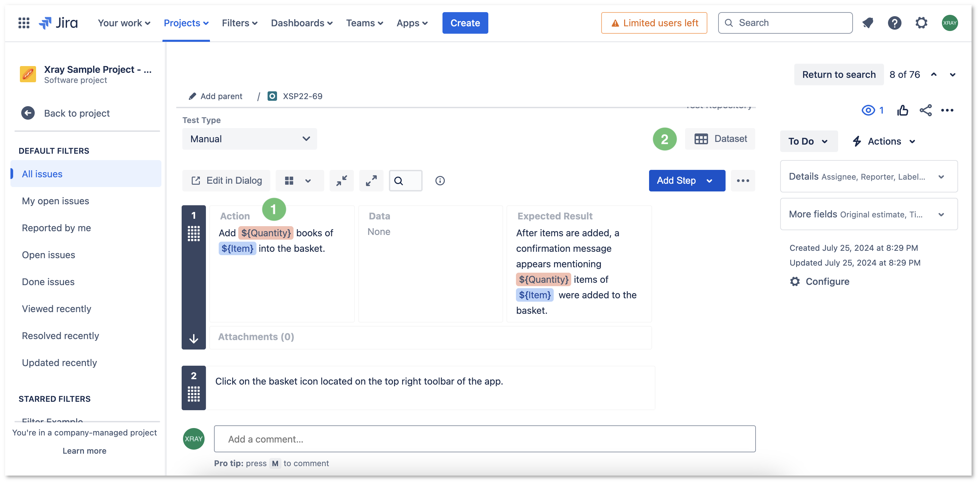Click the thumbs up vote icon
This screenshot has width=980, height=484.
[x=902, y=110]
